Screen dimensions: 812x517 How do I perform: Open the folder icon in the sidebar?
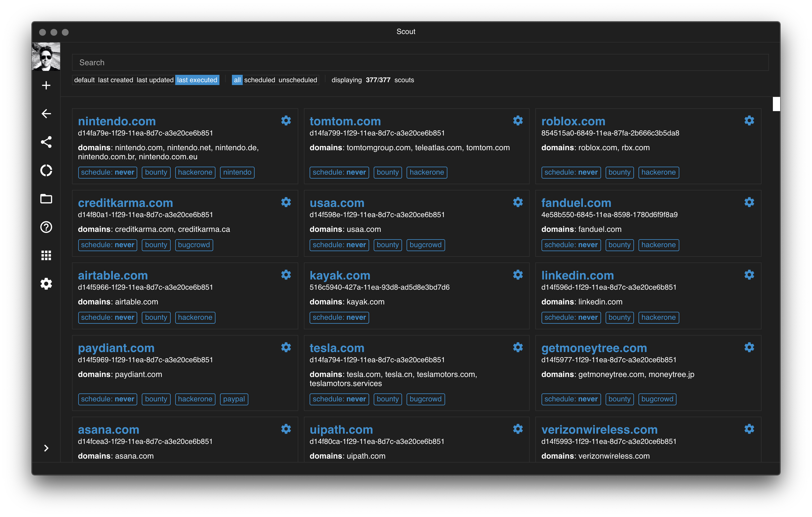(46, 198)
